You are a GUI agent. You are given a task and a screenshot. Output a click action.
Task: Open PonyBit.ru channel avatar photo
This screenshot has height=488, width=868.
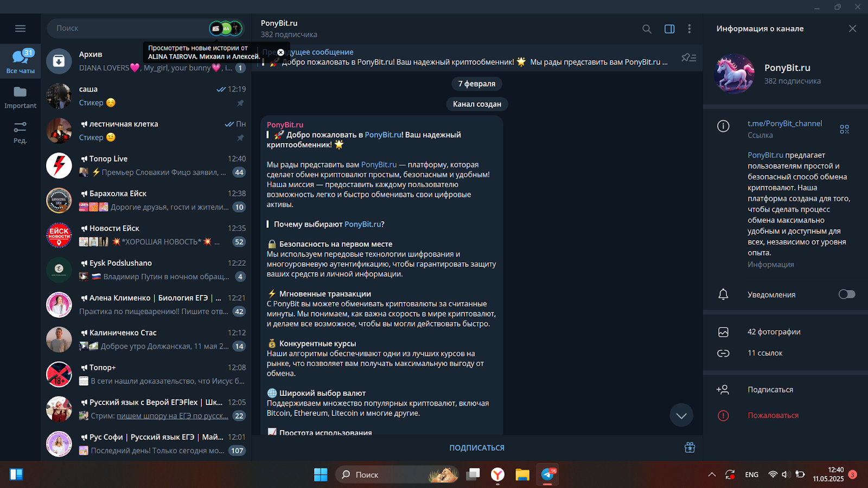pyautogui.click(x=735, y=74)
